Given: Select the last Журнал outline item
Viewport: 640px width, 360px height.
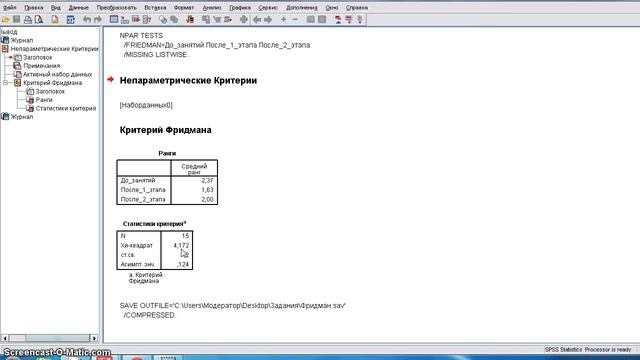Looking at the screenshot, I should point(22,117).
